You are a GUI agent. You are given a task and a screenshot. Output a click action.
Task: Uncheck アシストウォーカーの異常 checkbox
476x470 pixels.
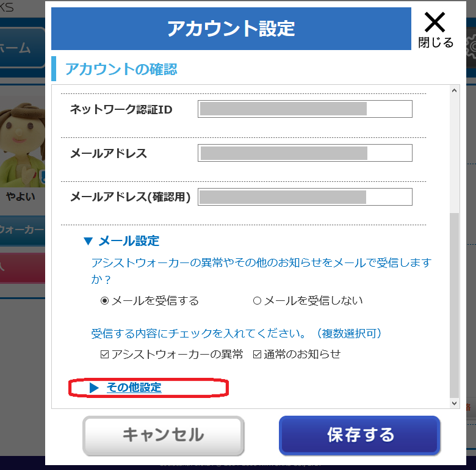point(104,354)
